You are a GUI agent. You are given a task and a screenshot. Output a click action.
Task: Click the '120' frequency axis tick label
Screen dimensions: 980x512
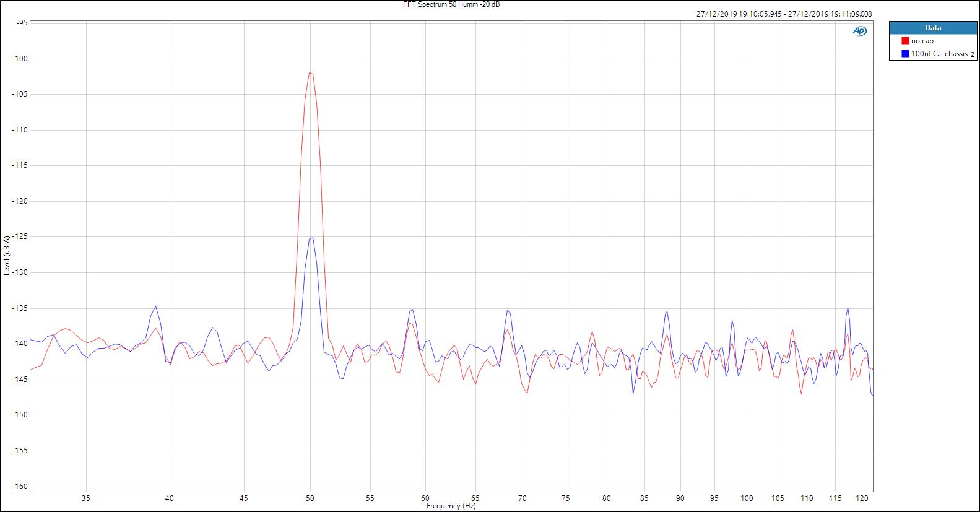861,498
